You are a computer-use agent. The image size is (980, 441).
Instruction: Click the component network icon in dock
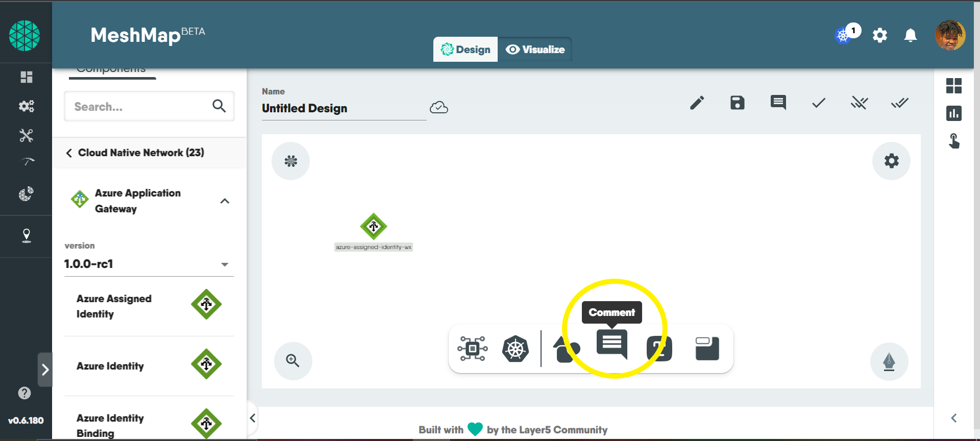point(472,349)
